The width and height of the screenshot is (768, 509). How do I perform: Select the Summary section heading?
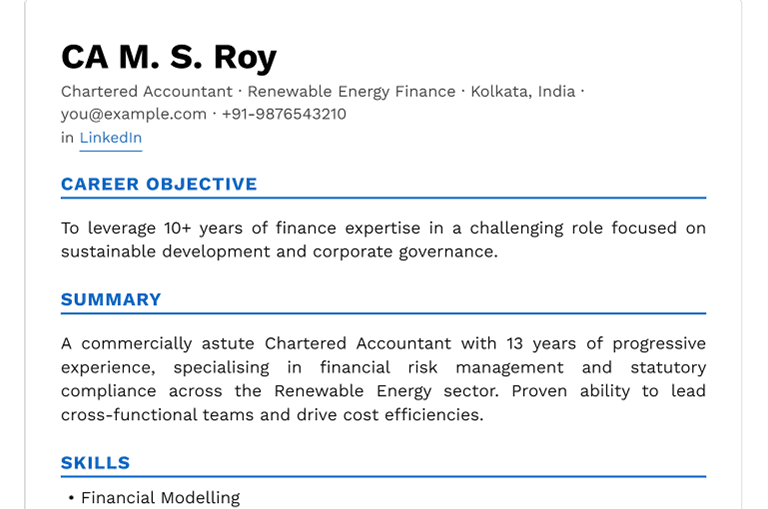111,300
